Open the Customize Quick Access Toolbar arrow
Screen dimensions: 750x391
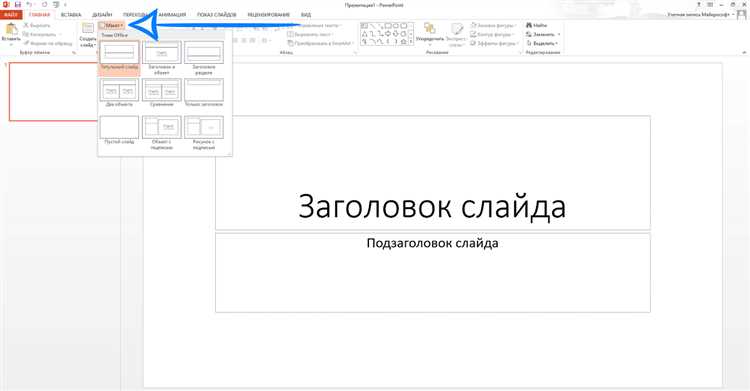coord(66,4)
